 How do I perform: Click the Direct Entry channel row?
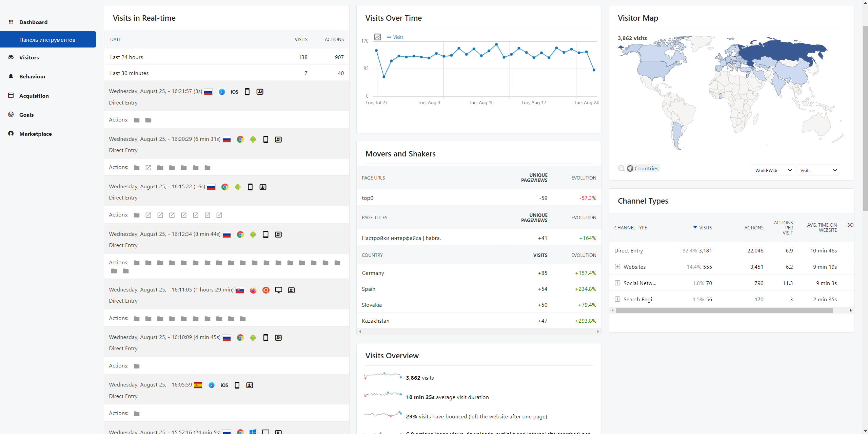pyautogui.click(x=731, y=250)
